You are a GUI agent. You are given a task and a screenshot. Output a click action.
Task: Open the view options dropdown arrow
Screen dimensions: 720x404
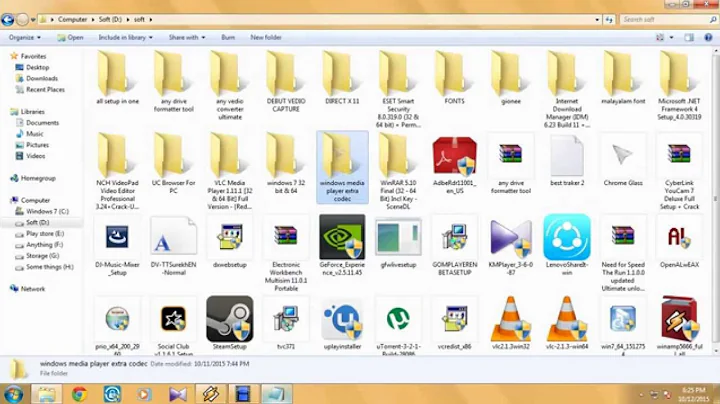pos(671,38)
